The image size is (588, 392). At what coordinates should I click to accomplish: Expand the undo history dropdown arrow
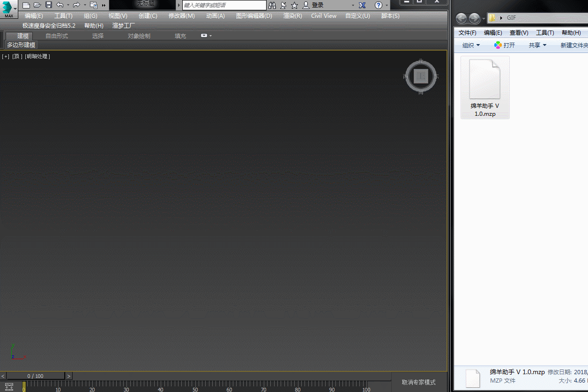pos(68,5)
